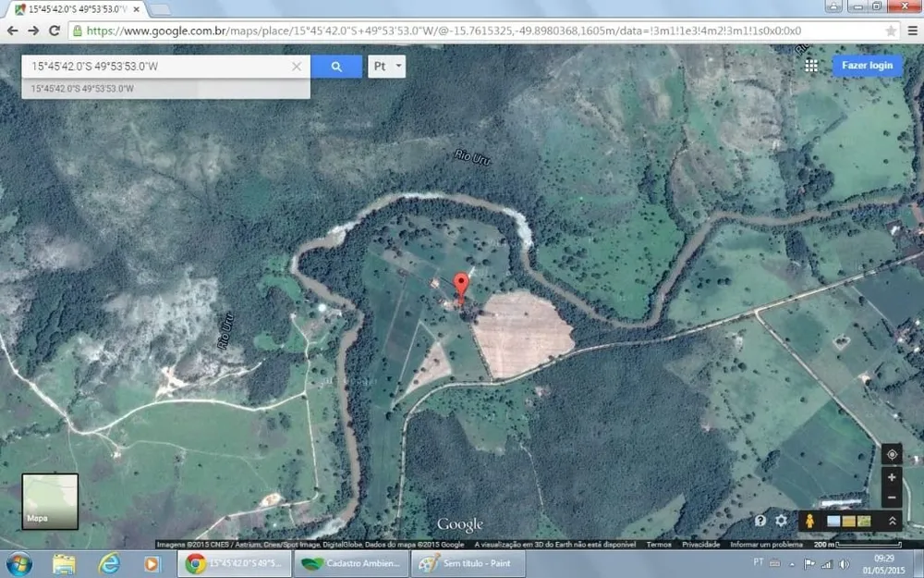This screenshot has height=578, width=924.
Task: Open a new browser tab
Action: [159, 9]
